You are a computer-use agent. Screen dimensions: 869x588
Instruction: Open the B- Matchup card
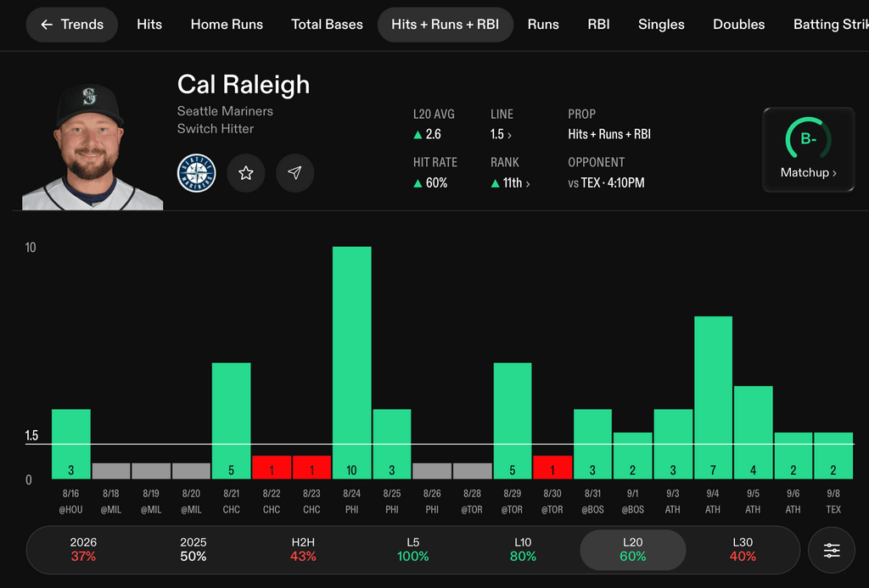pos(808,149)
